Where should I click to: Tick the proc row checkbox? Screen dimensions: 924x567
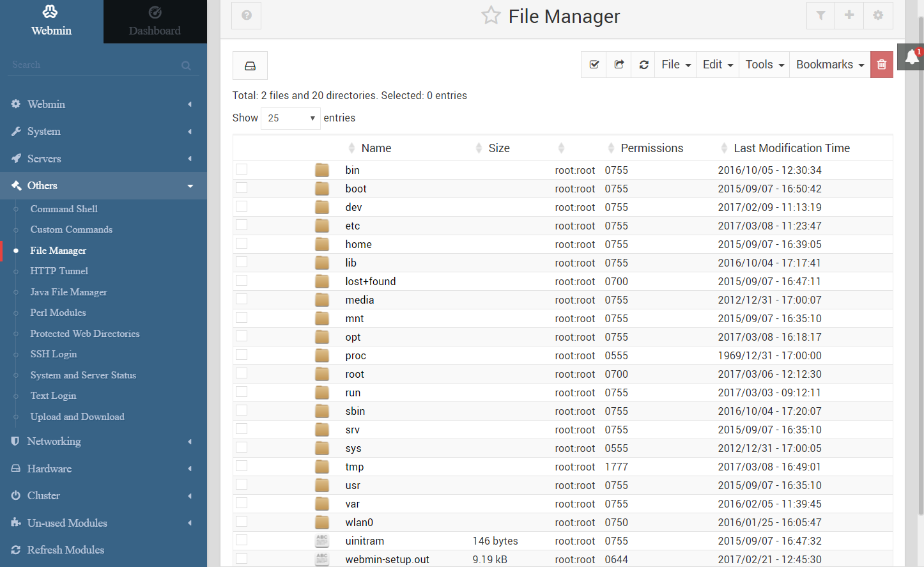242,354
